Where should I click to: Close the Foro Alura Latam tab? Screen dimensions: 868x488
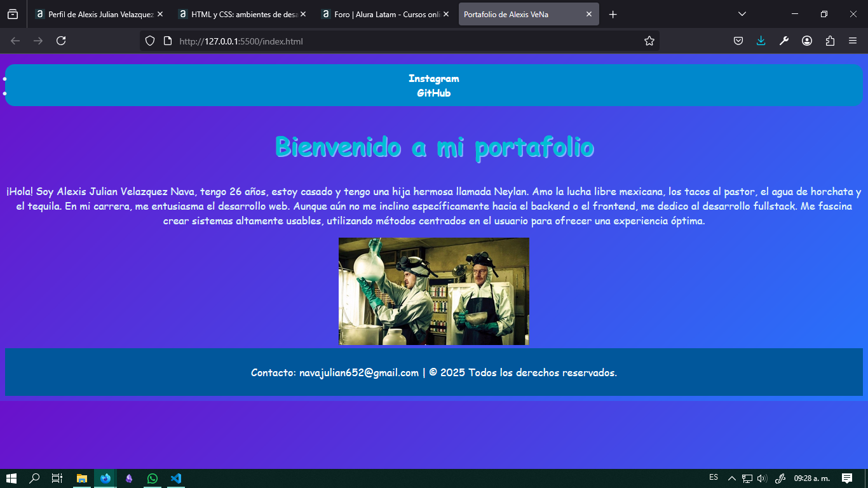tap(446, 14)
